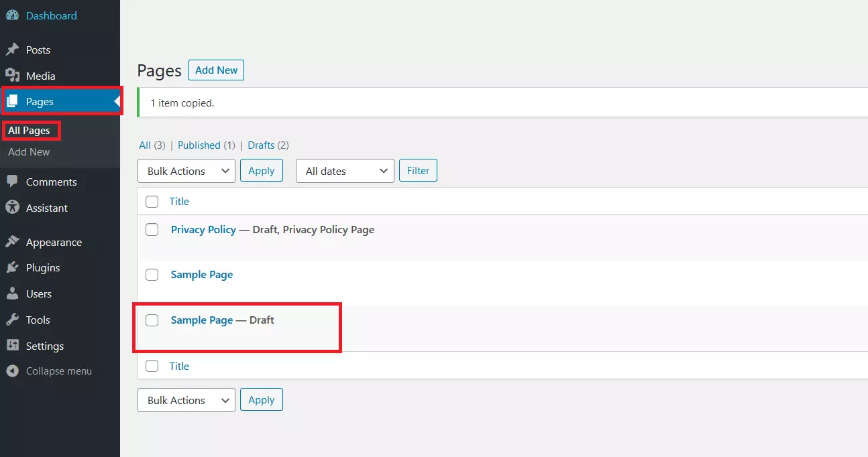Filter by Drafts (2) link
This screenshot has height=457, width=868.
coord(268,145)
